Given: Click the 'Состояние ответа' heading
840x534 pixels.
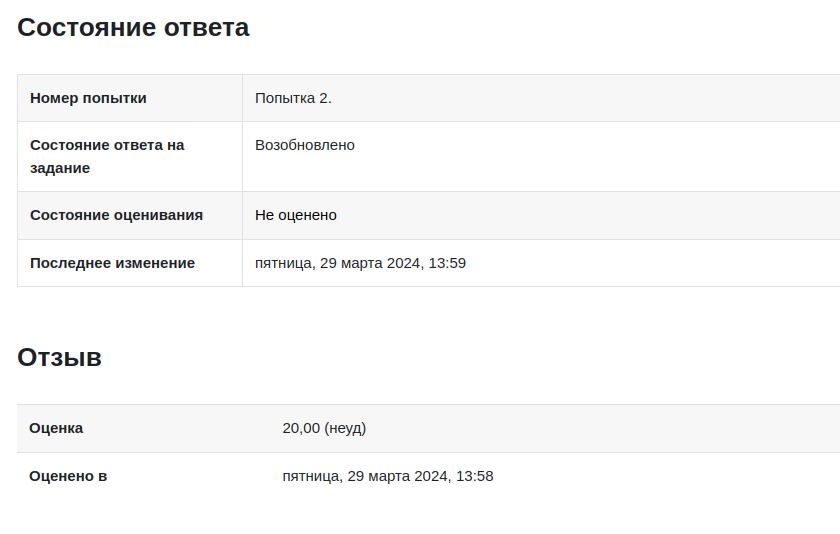Looking at the screenshot, I should [133, 27].
